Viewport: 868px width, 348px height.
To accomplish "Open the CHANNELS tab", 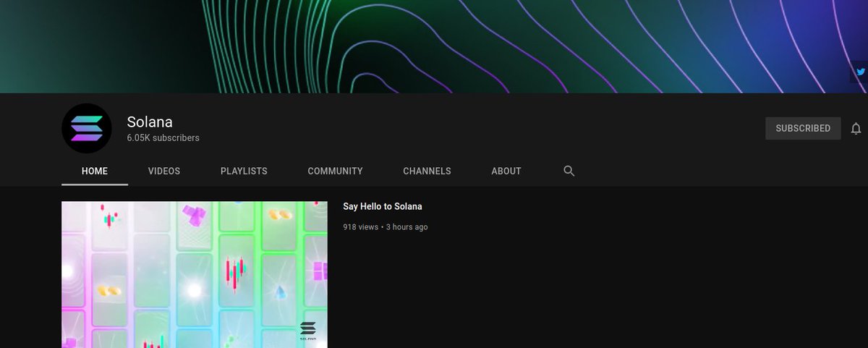I will (x=427, y=171).
